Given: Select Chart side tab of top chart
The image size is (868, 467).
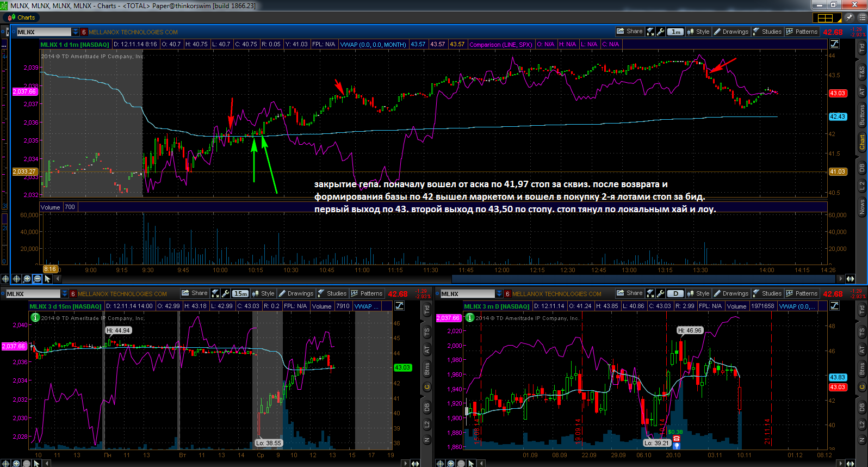Looking at the screenshot, I should point(862,143).
